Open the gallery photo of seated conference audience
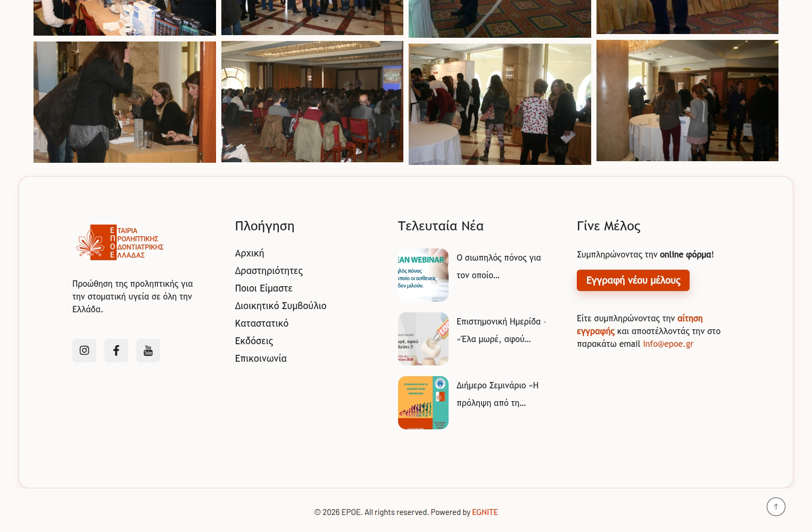 pyautogui.click(x=312, y=102)
